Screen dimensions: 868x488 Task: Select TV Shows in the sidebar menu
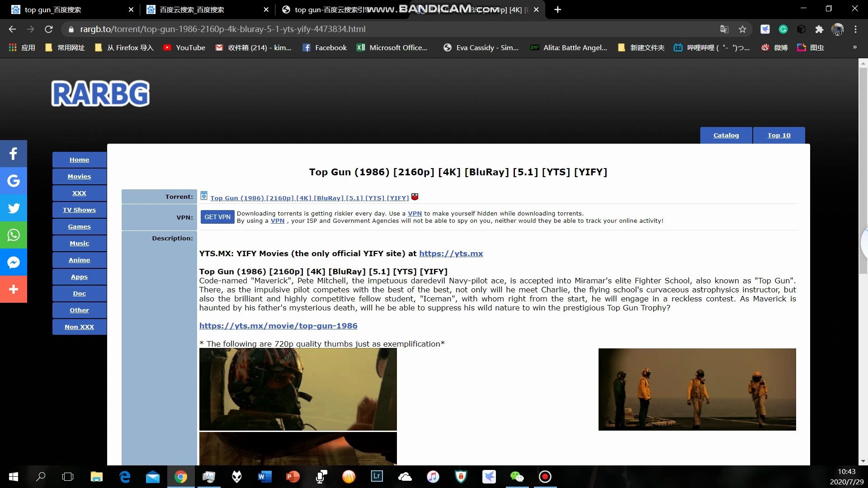[x=79, y=210]
